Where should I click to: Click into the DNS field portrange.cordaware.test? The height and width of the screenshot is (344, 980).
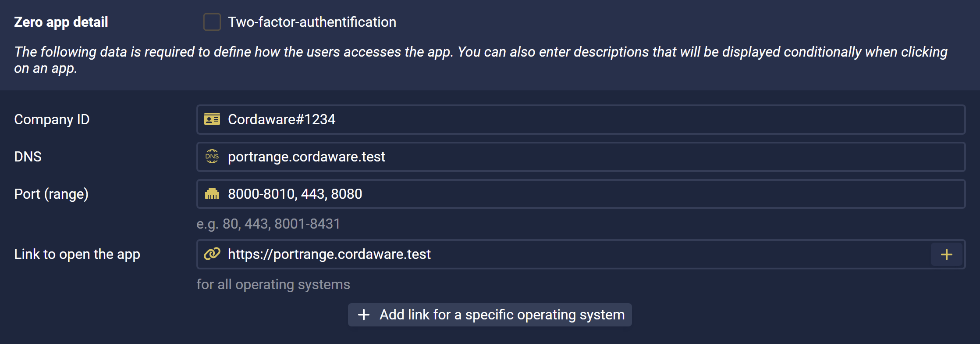click(570, 157)
